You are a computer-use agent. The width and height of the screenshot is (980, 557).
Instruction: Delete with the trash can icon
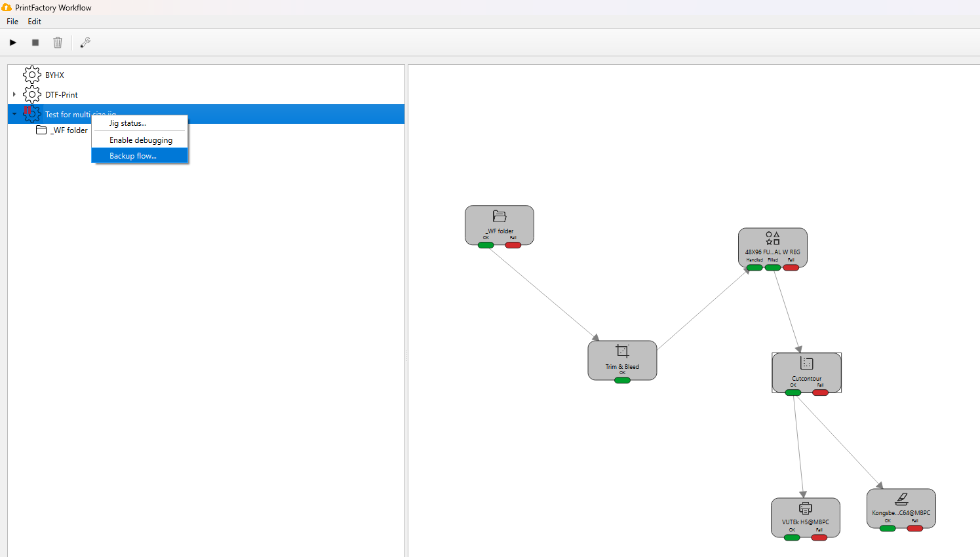(x=58, y=43)
